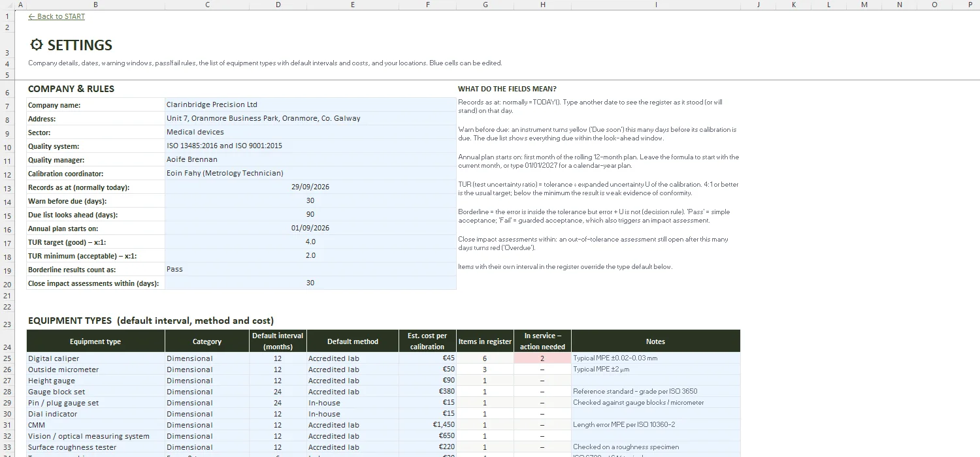Select the note 'Checked on a roughness specimen'

click(655, 447)
